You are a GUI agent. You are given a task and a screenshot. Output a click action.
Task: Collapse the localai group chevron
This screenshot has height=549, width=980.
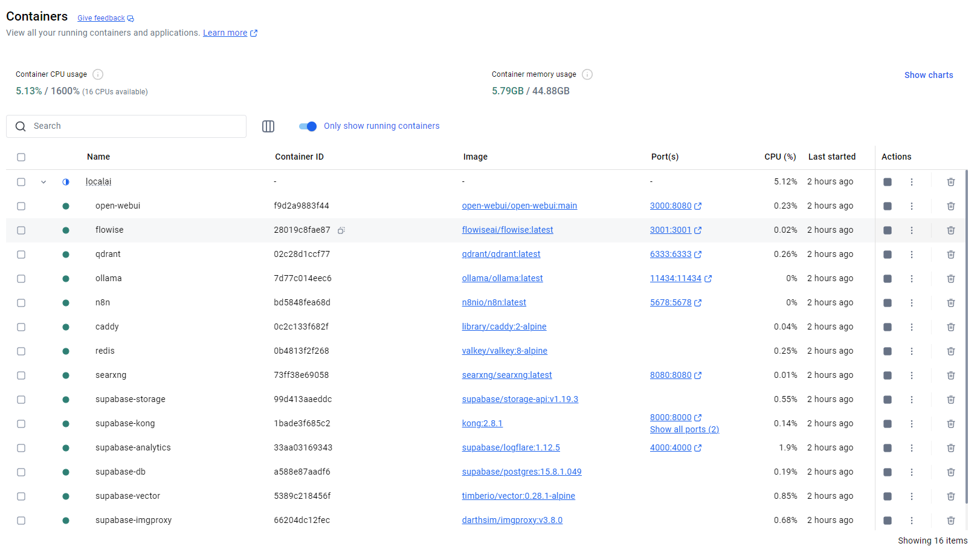[44, 182]
